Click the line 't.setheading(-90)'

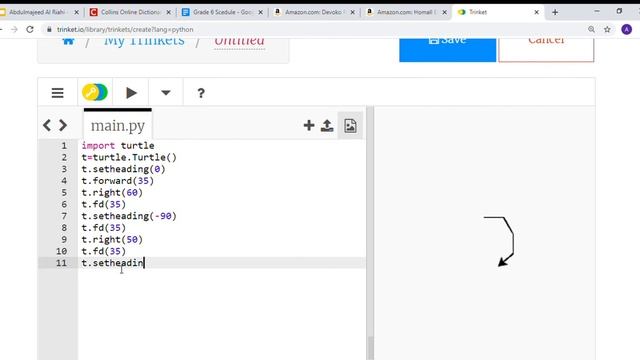click(129, 216)
